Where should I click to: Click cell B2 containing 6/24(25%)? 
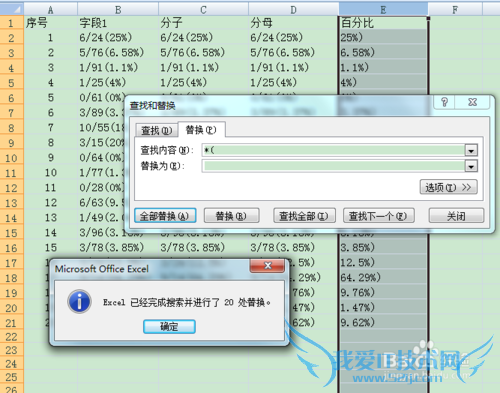118,37
